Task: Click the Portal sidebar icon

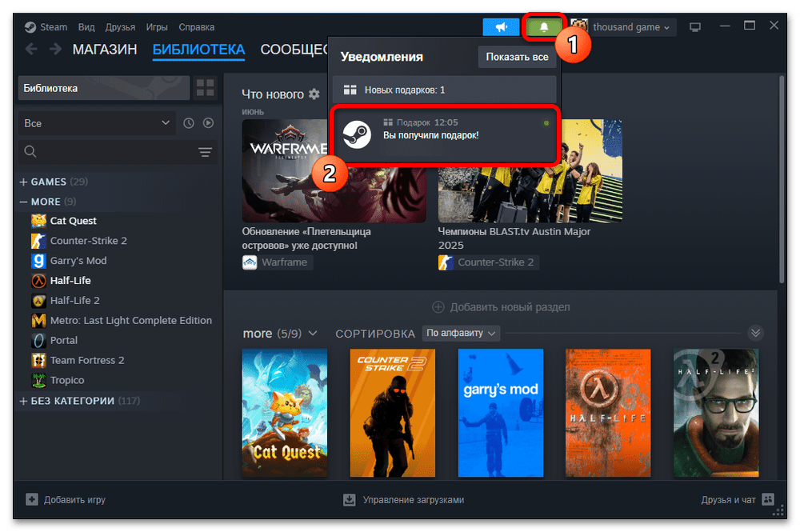Action: [38, 340]
